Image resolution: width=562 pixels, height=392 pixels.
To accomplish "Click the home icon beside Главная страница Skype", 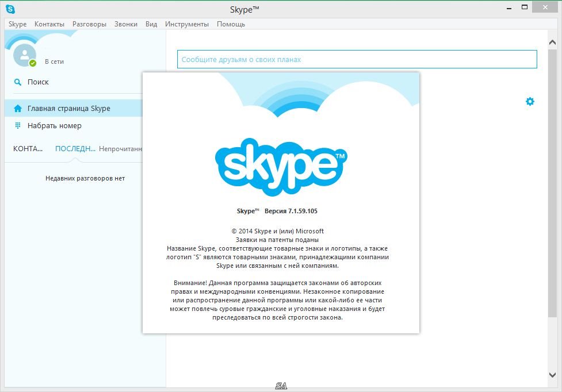I will pos(18,109).
